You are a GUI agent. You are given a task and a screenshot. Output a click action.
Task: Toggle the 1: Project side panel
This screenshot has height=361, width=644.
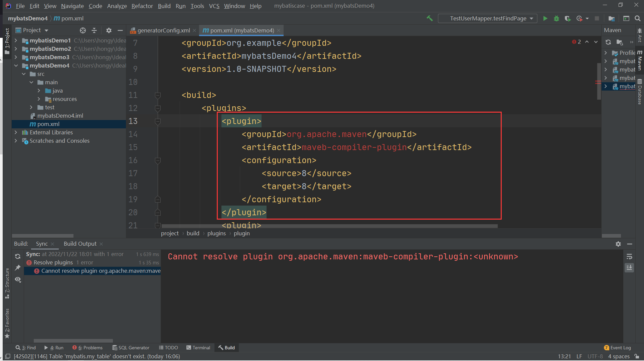point(7,41)
